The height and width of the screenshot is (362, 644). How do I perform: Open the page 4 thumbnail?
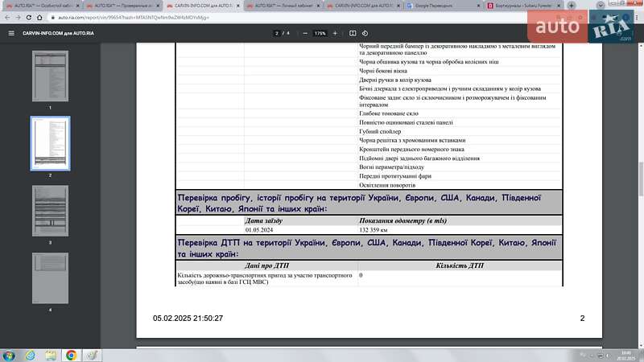50,278
